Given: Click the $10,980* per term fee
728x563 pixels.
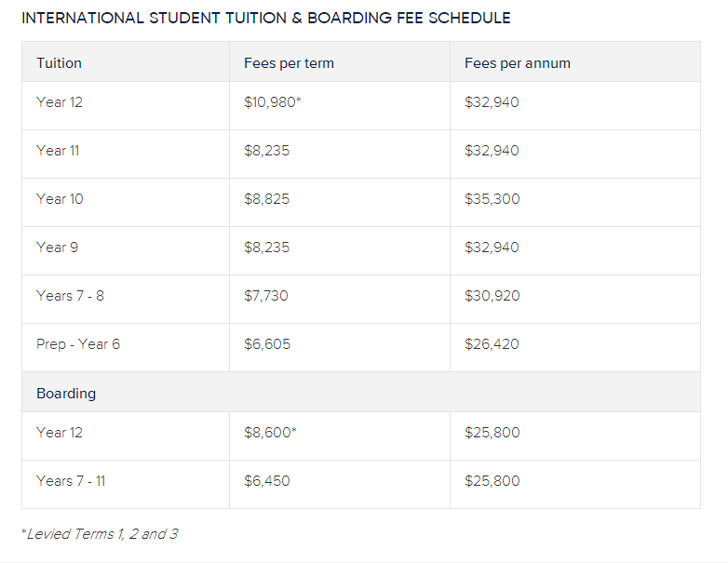Looking at the screenshot, I should [x=272, y=102].
